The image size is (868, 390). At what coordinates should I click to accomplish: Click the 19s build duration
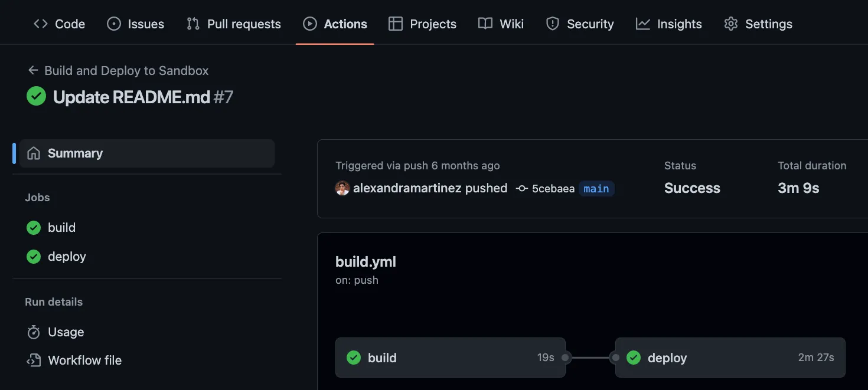[546, 358]
